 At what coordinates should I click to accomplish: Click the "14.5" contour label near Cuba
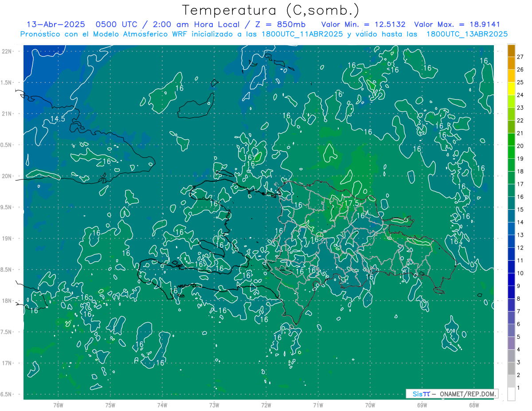point(58,119)
